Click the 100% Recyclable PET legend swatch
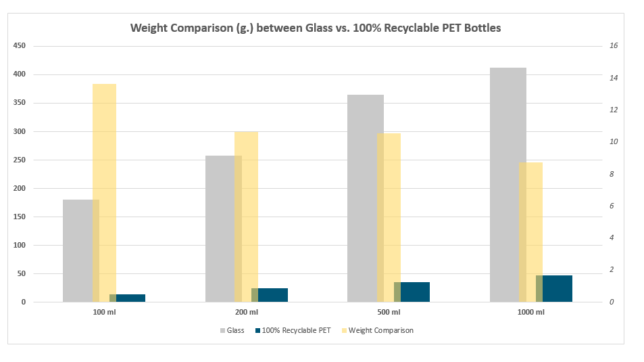 (257, 331)
